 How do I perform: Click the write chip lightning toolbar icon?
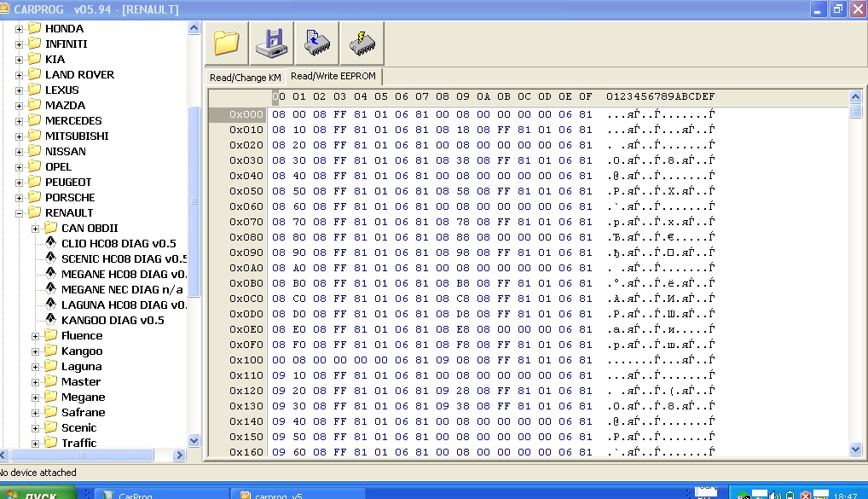pyautogui.click(x=362, y=43)
